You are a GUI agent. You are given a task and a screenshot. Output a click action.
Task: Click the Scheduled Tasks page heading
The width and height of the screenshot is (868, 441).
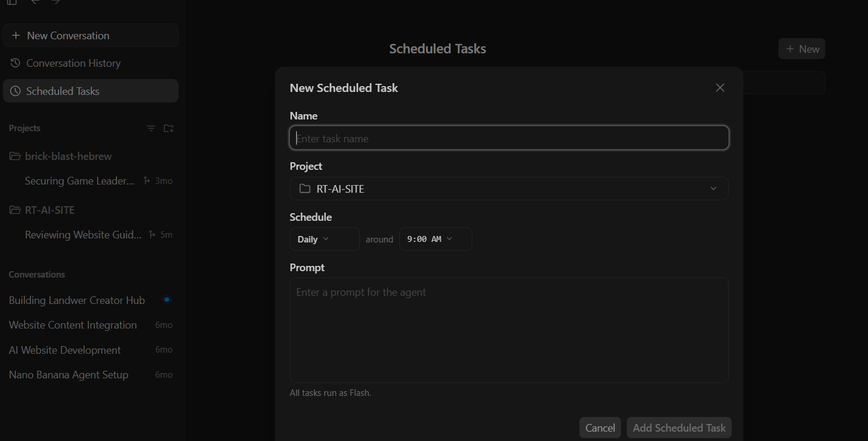[x=438, y=49]
